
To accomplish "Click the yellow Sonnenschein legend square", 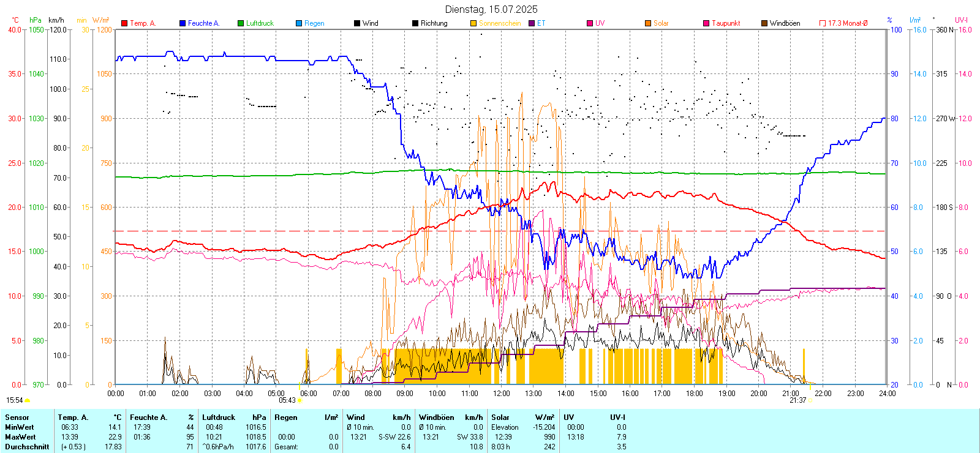I will click(x=473, y=23).
